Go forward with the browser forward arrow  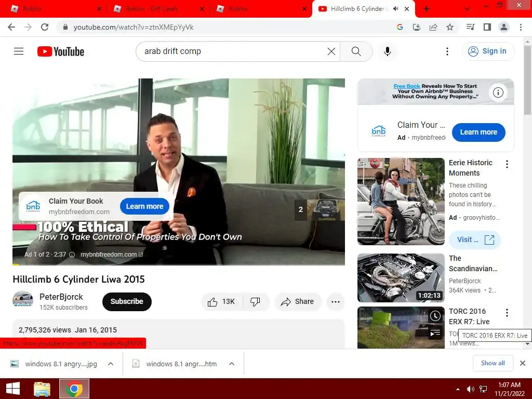click(28, 27)
